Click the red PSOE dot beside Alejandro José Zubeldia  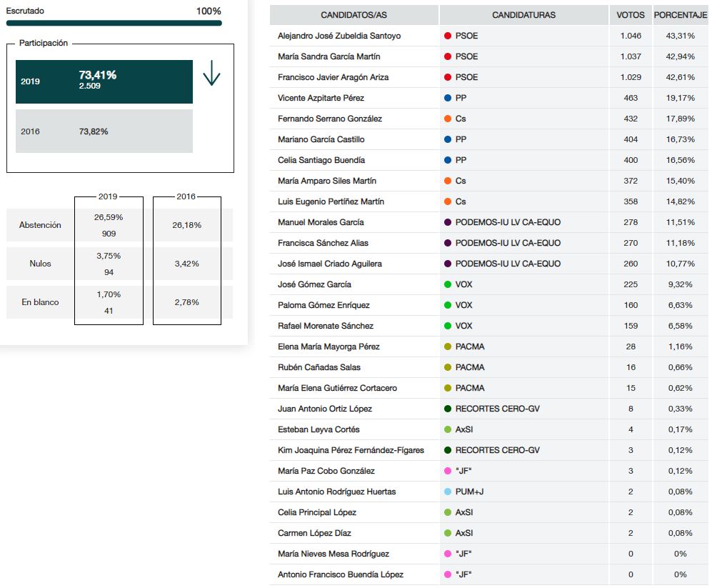[448, 36]
